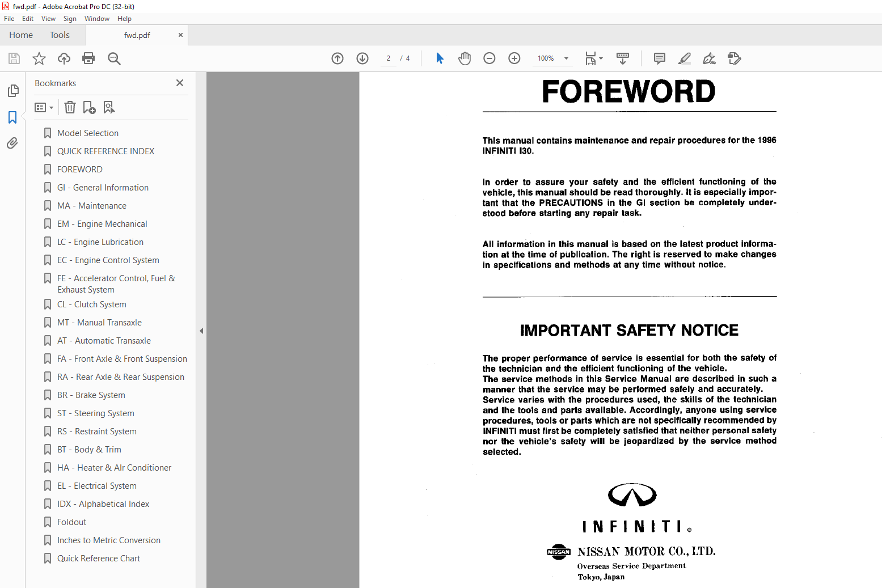The height and width of the screenshot is (588, 882).
Task: Select IDX - Alphabetical Index bookmark
Action: [103, 504]
